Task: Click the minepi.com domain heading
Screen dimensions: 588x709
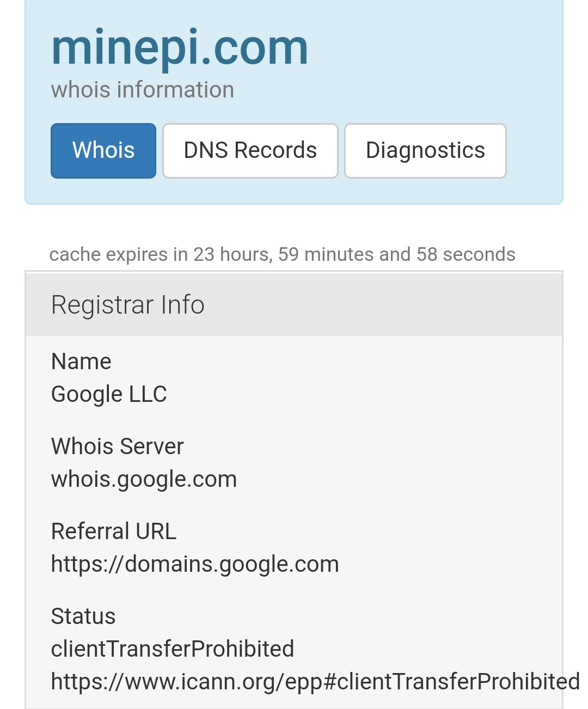Action: click(180, 49)
